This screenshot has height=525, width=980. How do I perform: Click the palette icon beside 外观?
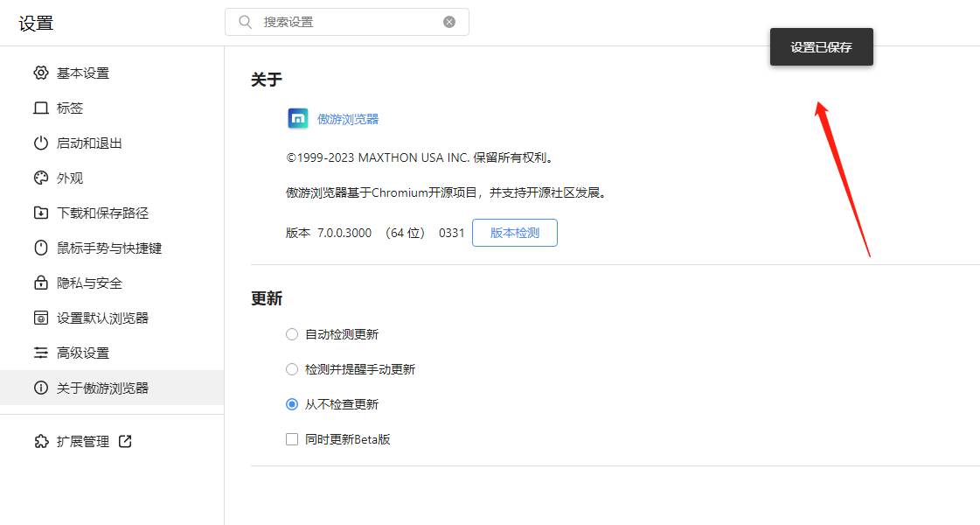click(x=40, y=178)
